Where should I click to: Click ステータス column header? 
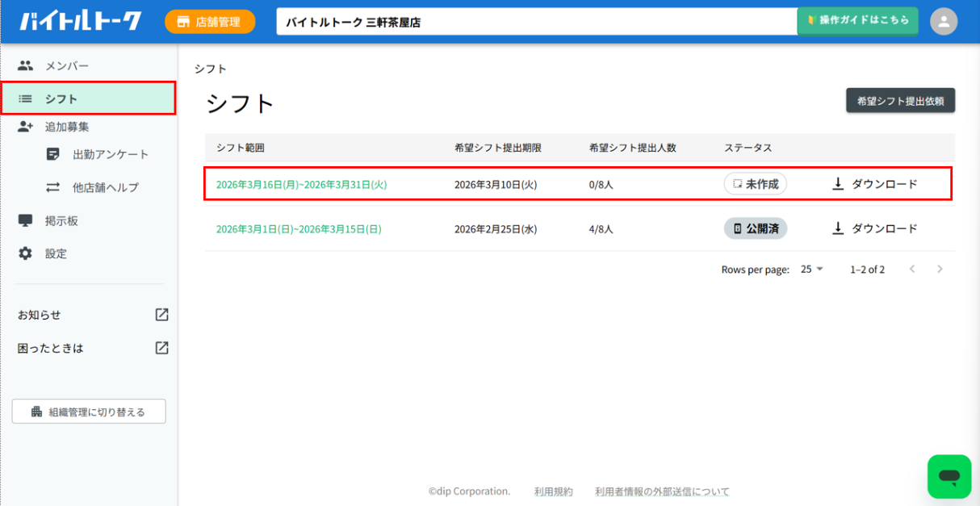(x=748, y=148)
